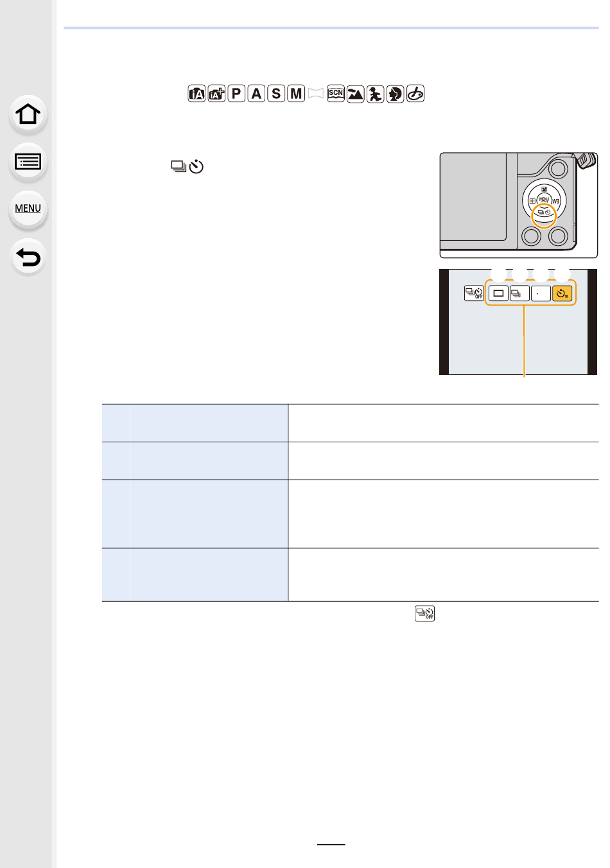Open the MENU list button

point(28,209)
